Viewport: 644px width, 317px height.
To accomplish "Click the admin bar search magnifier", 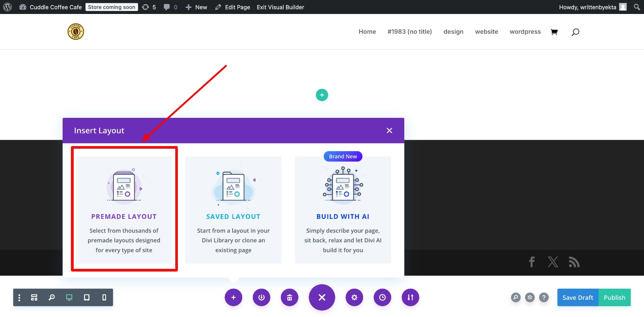I will coord(636,7).
